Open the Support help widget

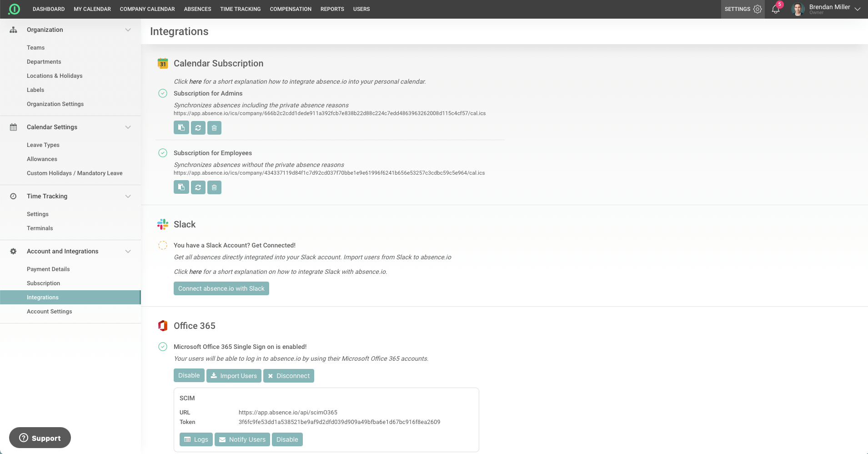(40, 438)
